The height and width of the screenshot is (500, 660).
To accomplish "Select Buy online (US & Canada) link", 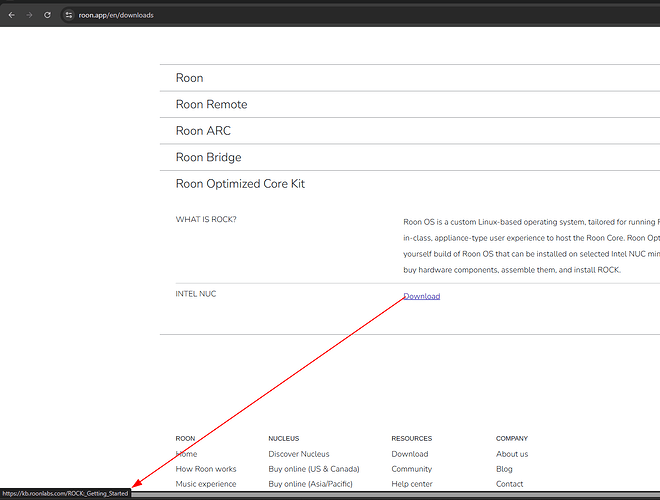I will pyautogui.click(x=314, y=469).
